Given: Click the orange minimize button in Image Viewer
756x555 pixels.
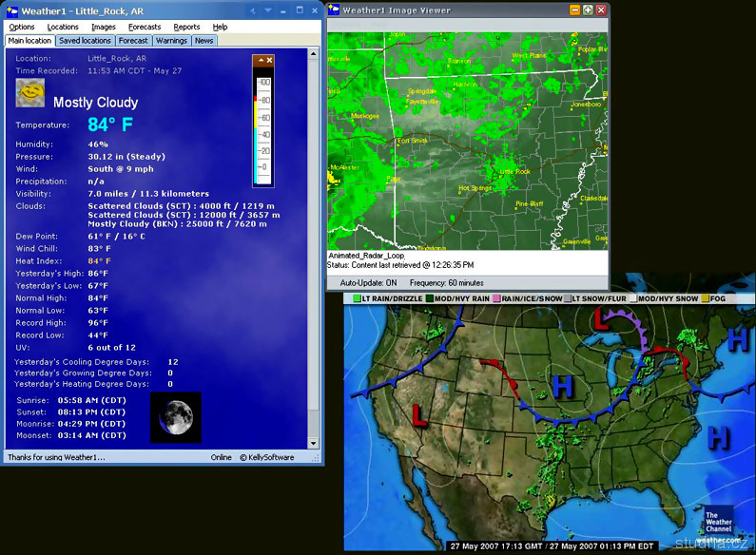Looking at the screenshot, I should 575,10.
